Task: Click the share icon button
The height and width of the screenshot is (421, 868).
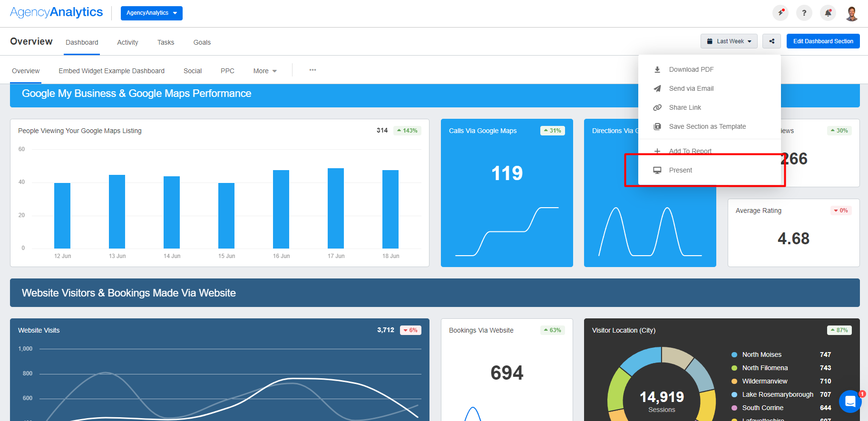Action: [x=771, y=41]
